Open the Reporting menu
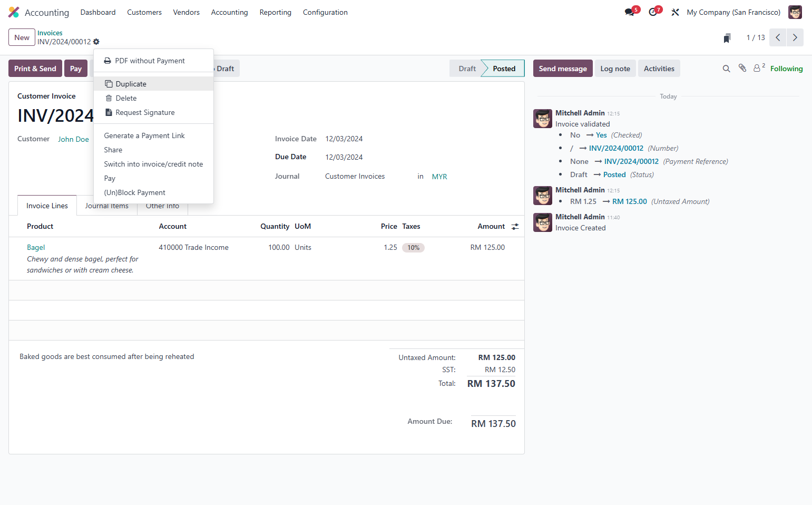The image size is (812, 505). coord(276,12)
